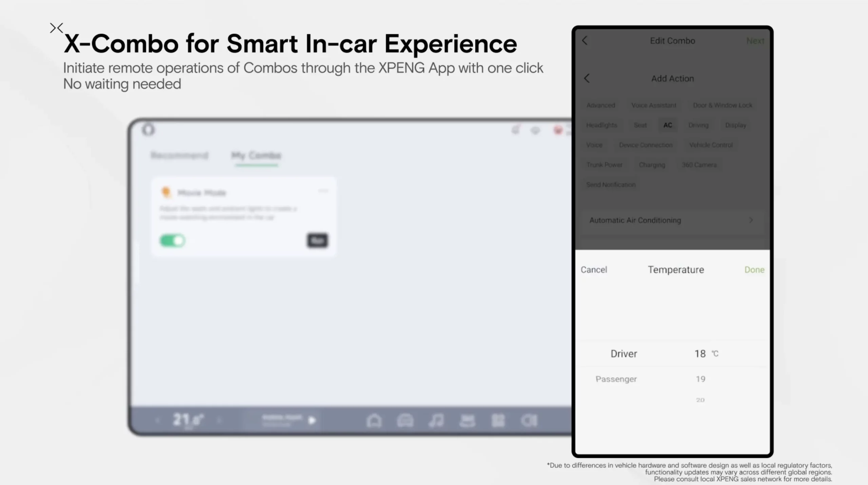Open the car icon in bottom dock
The height and width of the screenshot is (485, 868).
click(405, 421)
